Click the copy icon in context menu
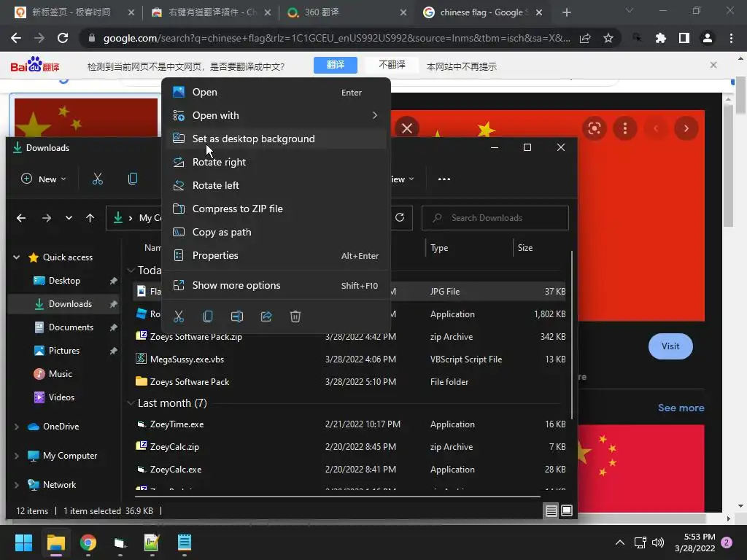This screenshot has height=560, width=747. tap(208, 316)
